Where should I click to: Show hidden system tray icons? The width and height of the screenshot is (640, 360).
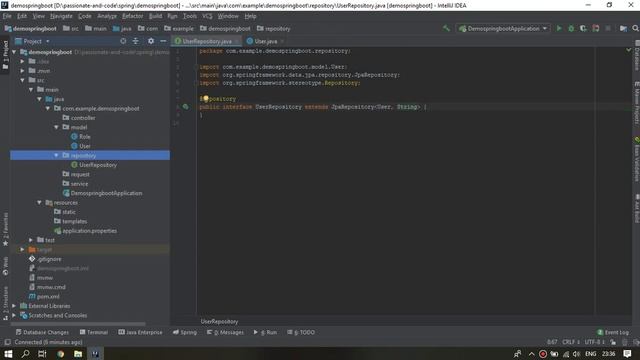[x=531, y=354]
